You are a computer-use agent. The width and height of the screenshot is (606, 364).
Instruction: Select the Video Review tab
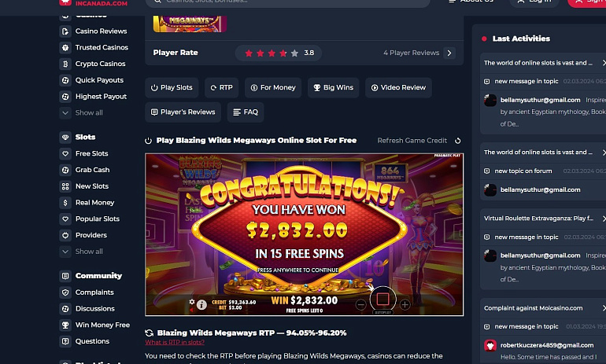click(x=398, y=87)
